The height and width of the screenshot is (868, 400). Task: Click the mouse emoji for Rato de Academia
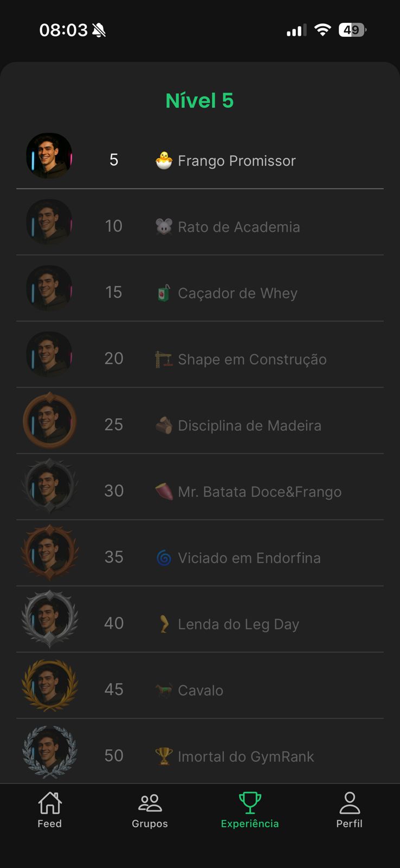click(164, 226)
